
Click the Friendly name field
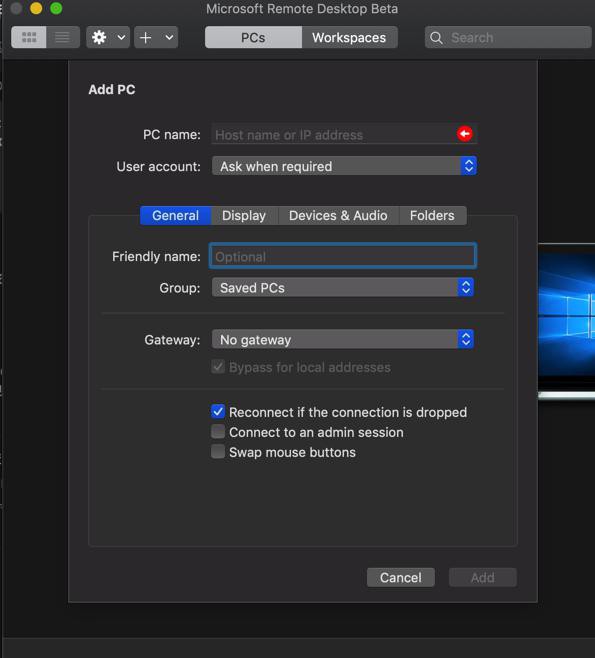pyautogui.click(x=343, y=256)
